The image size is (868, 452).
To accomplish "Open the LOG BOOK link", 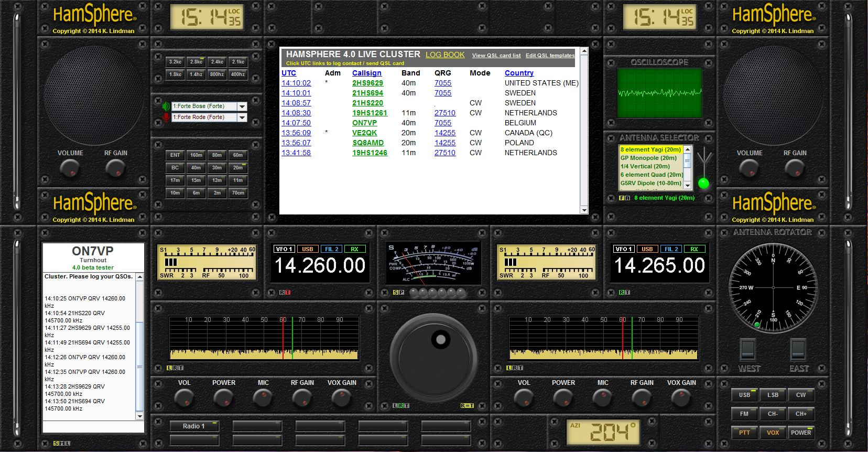I will pos(445,55).
